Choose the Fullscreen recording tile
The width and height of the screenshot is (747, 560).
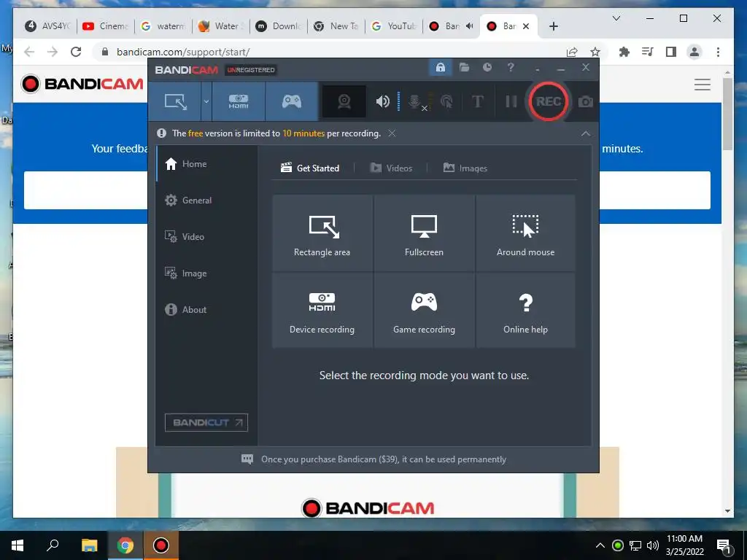[x=424, y=233]
